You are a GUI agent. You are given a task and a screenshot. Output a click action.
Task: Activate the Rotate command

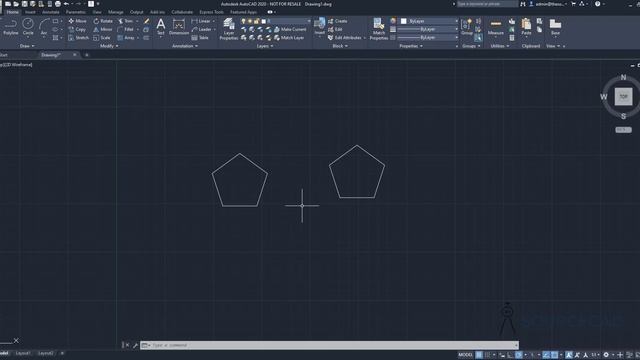click(x=103, y=21)
